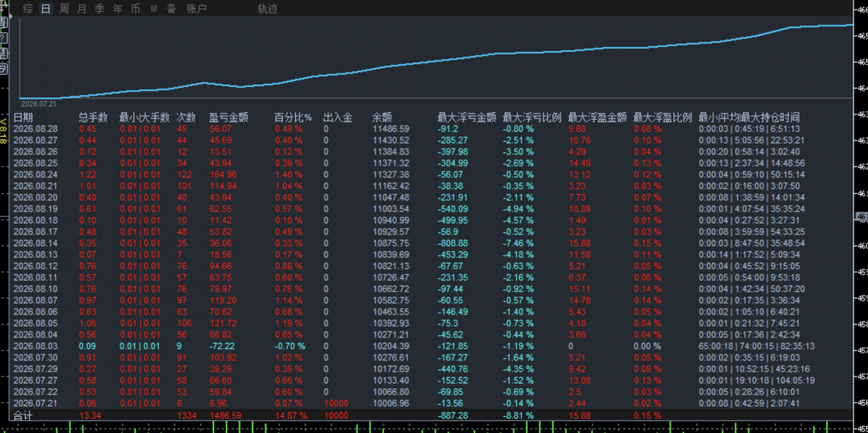Click the 最小|大手数 column header
The width and height of the screenshot is (868, 433).
(x=145, y=117)
